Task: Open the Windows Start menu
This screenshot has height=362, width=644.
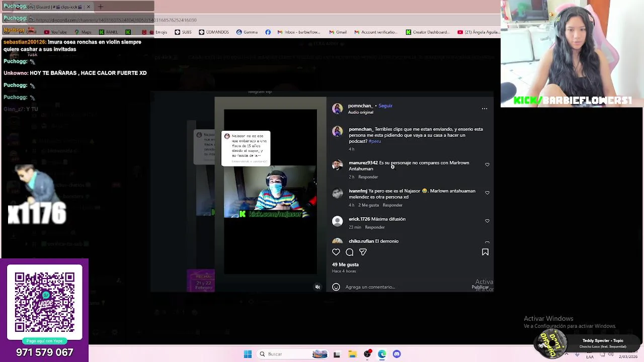Action: (248, 354)
